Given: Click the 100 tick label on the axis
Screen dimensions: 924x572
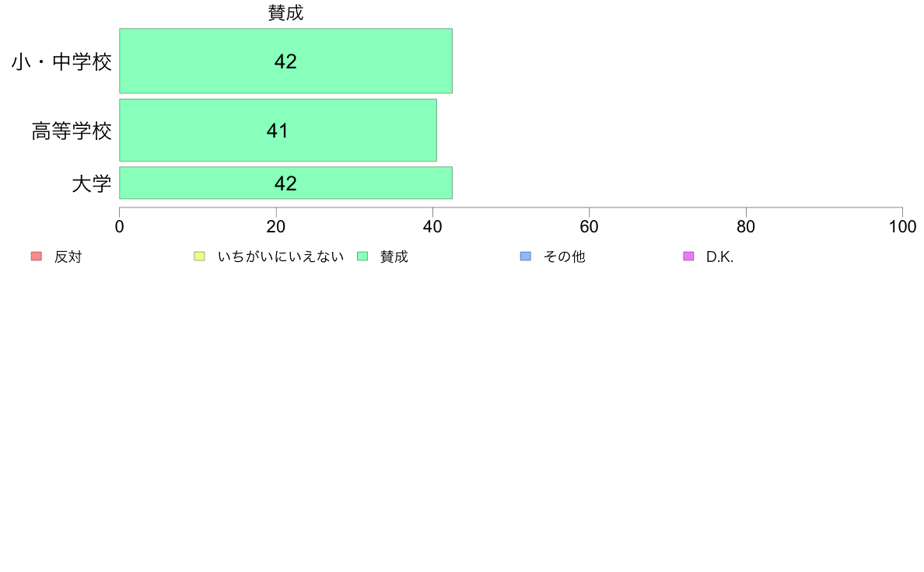Looking at the screenshot, I should coord(902,227).
